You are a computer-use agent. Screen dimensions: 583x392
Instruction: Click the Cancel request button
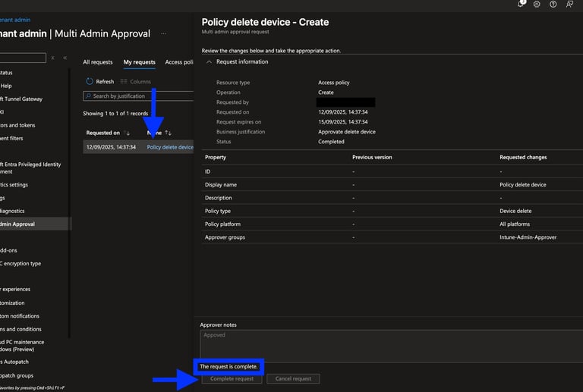tap(294, 378)
